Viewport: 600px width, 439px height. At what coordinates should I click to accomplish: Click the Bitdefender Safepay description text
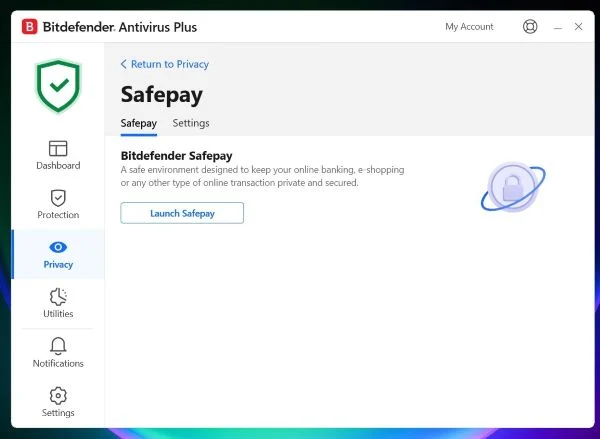coord(262,177)
